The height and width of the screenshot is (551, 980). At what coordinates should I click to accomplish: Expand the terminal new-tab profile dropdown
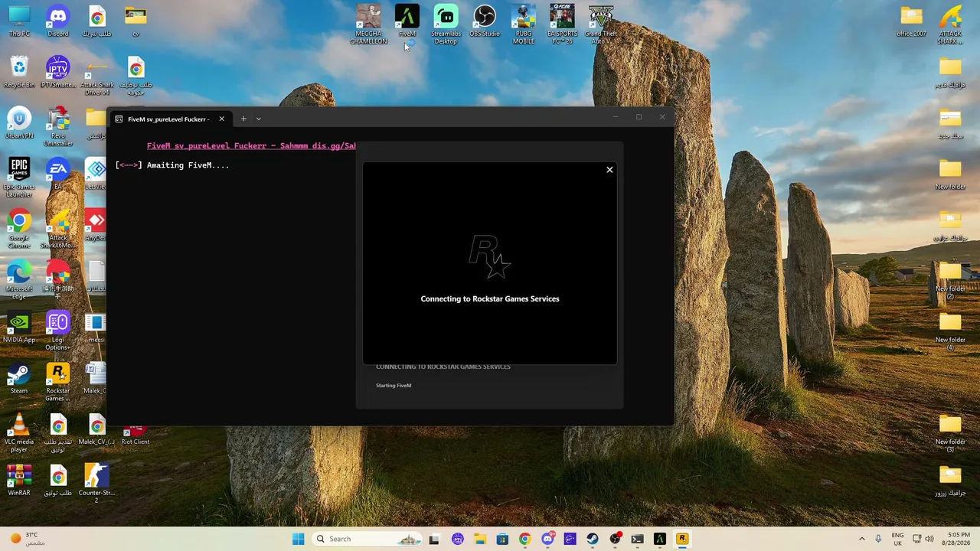tap(259, 119)
